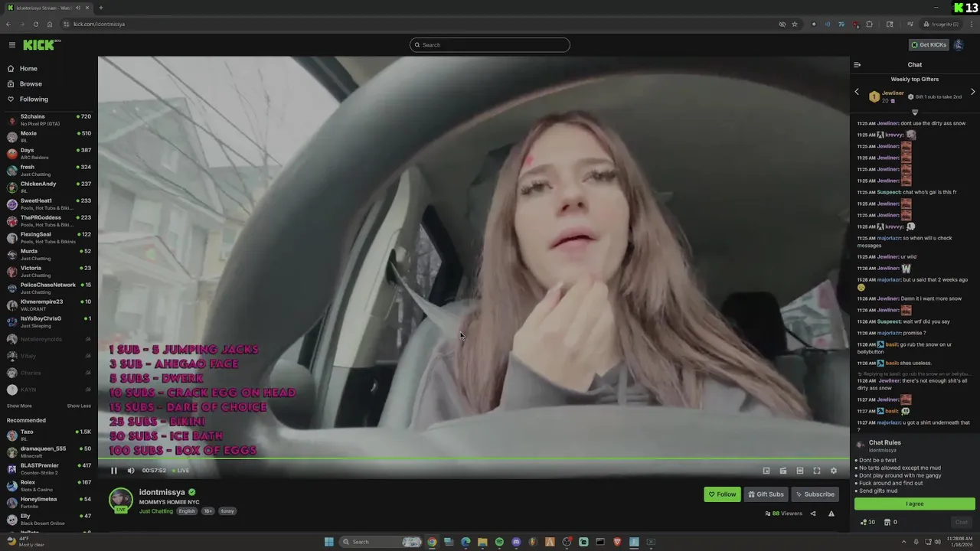The image size is (980, 551).
Task: Bookmark this page with the star icon
Action: (795, 24)
